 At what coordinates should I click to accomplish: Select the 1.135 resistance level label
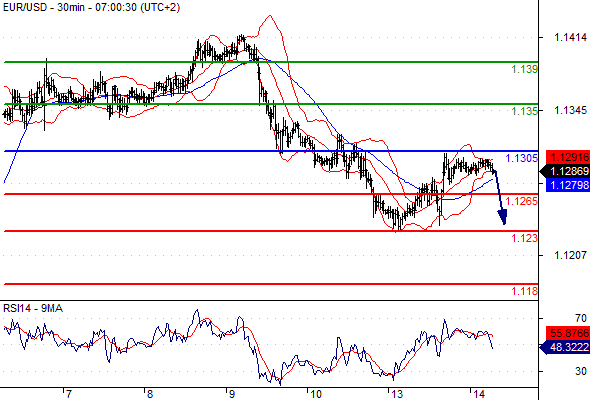point(525,111)
